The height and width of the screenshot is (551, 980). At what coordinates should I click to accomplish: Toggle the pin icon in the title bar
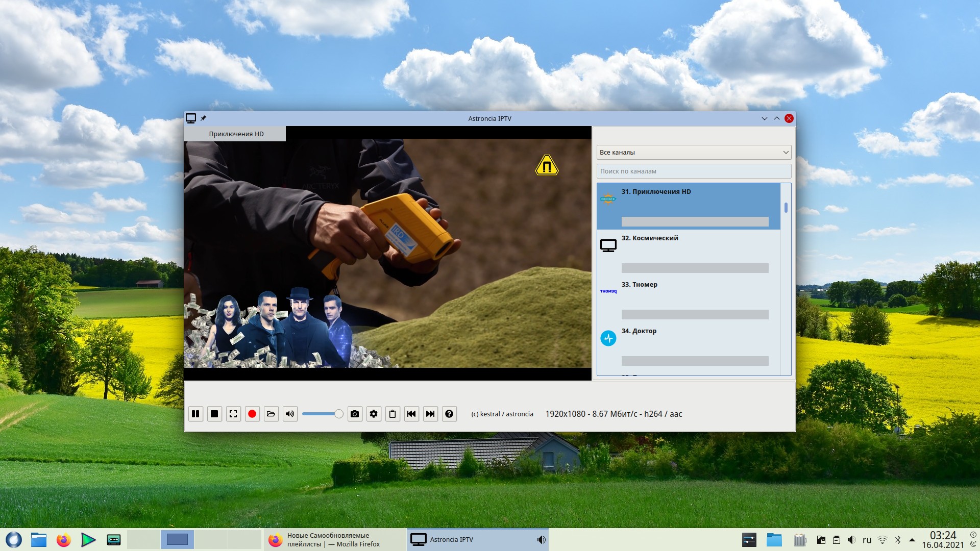(203, 118)
